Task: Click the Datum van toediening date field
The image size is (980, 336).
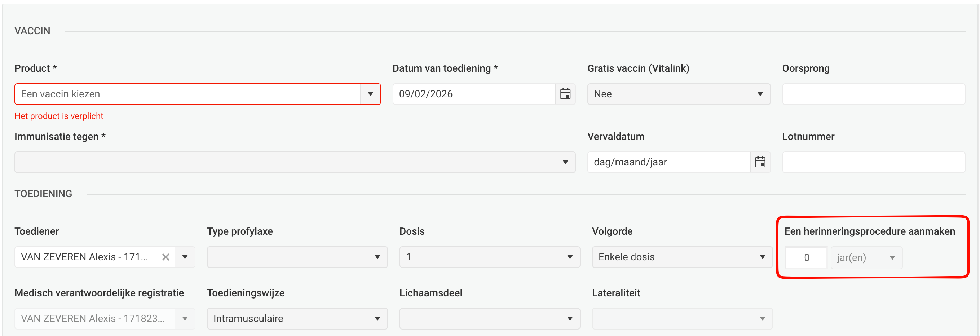Action: 473,94
